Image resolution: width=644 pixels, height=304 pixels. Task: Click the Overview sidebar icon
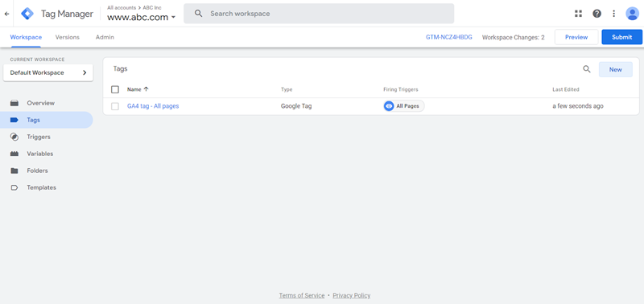coord(14,103)
